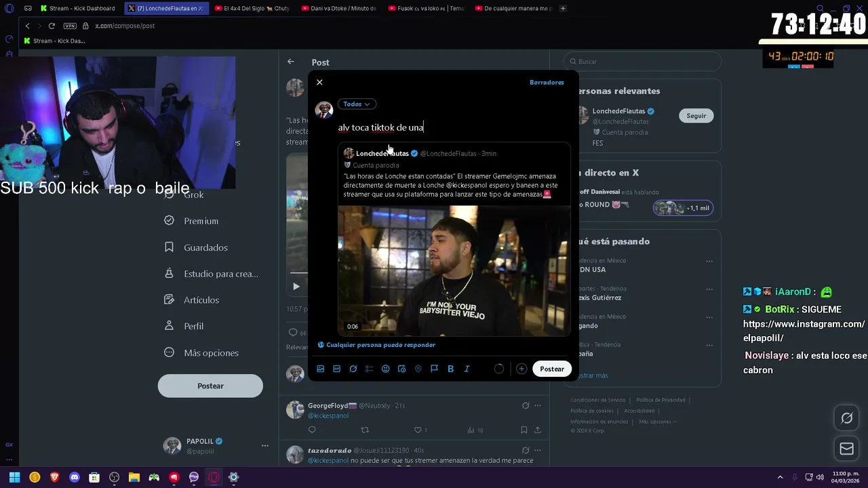Open Grok enhance icon in compose toolbar
The image size is (868, 488).
click(353, 369)
